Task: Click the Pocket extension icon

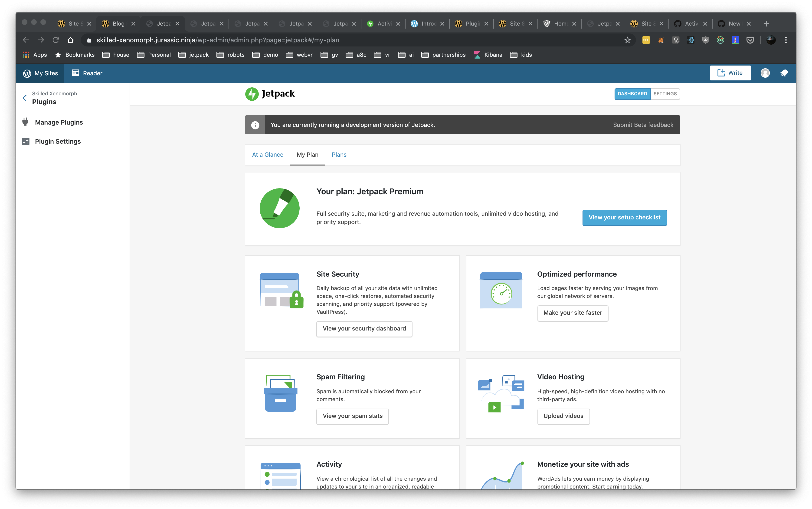Action: 750,40
